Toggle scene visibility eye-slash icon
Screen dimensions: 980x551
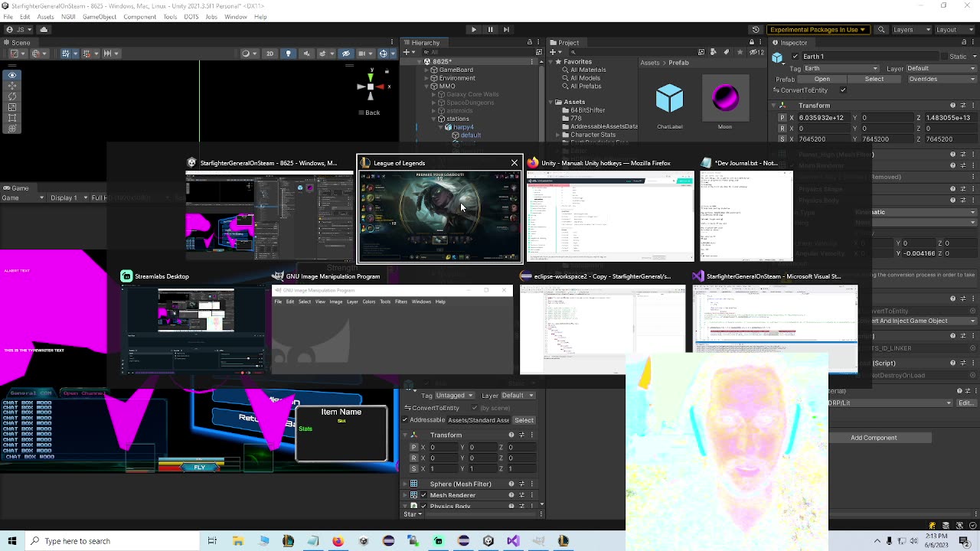[345, 54]
